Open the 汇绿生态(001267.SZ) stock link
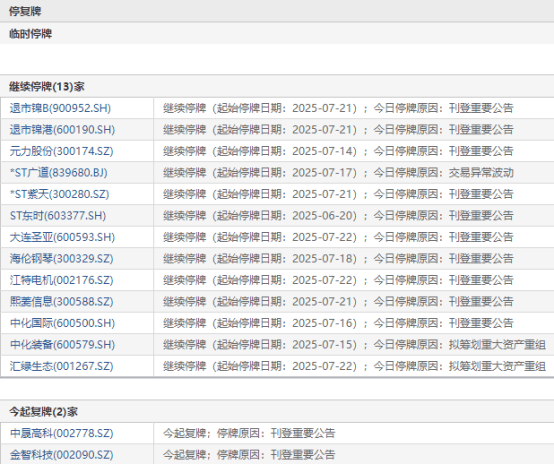The height and width of the screenshot is (465, 554). pos(61,366)
